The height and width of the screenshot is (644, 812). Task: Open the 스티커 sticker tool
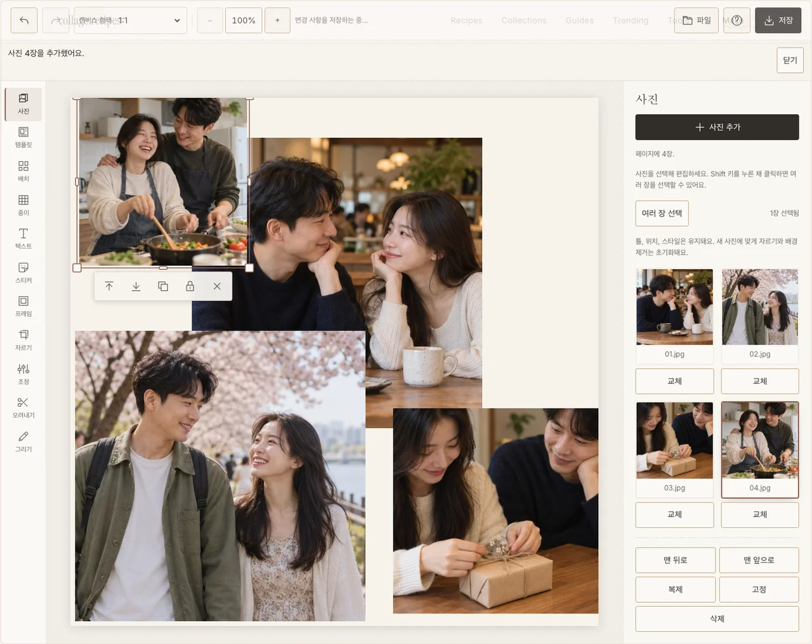23,273
